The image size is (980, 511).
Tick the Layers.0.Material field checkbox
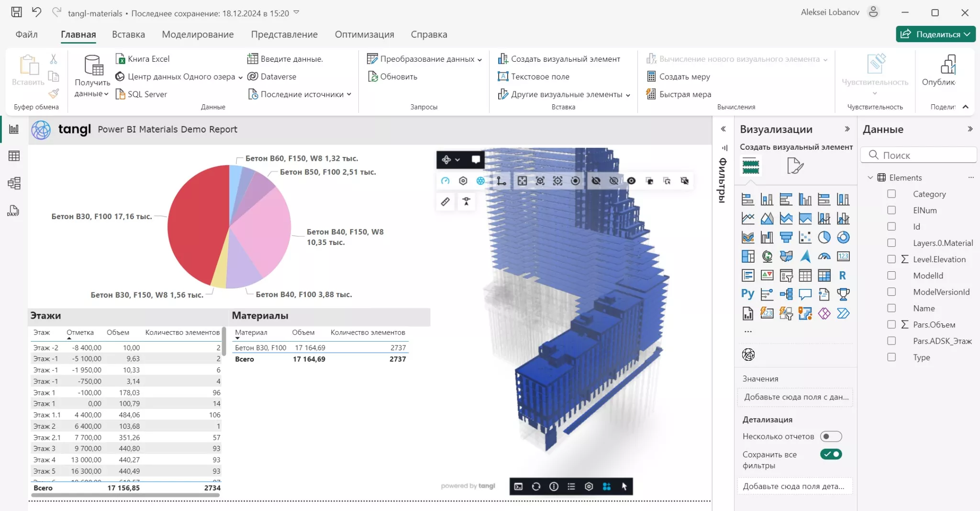(891, 243)
